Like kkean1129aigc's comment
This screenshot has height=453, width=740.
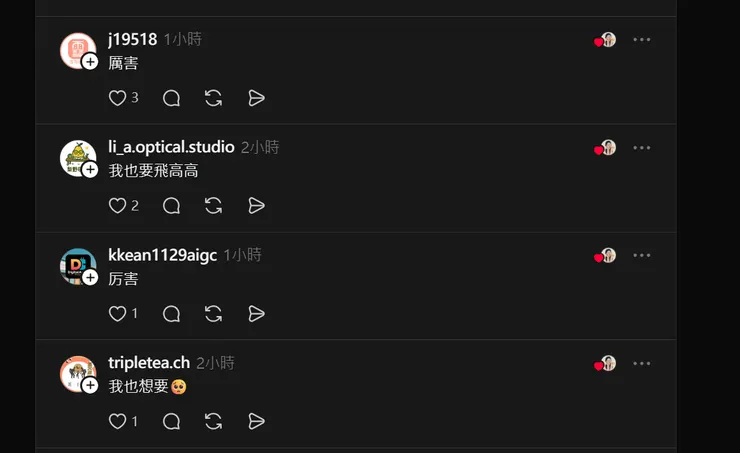click(x=118, y=314)
